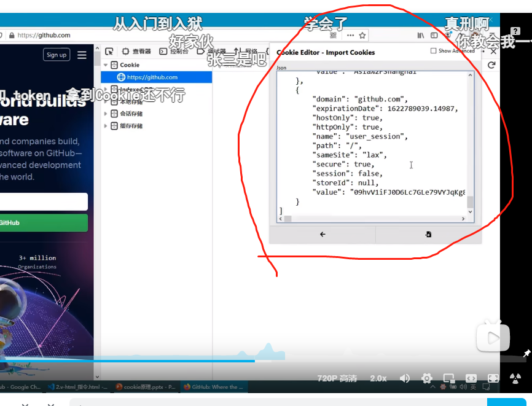Click the Json area's scroll-left arrow
532x406 pixels.
pyautogui.click(x=280, y=219)
